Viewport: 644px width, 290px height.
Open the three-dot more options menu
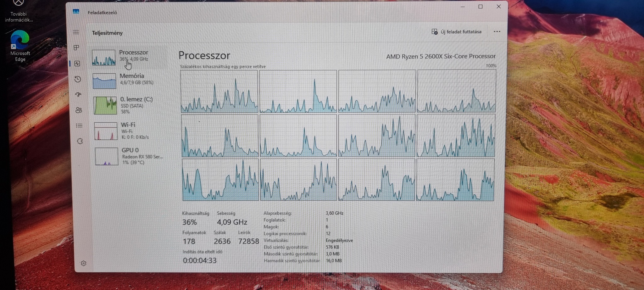497,31
